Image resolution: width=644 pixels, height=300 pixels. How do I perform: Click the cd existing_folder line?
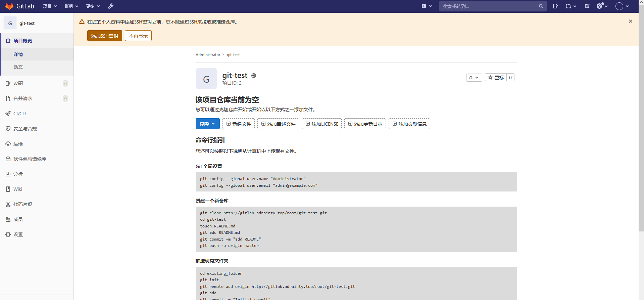(x=221, y=273)
